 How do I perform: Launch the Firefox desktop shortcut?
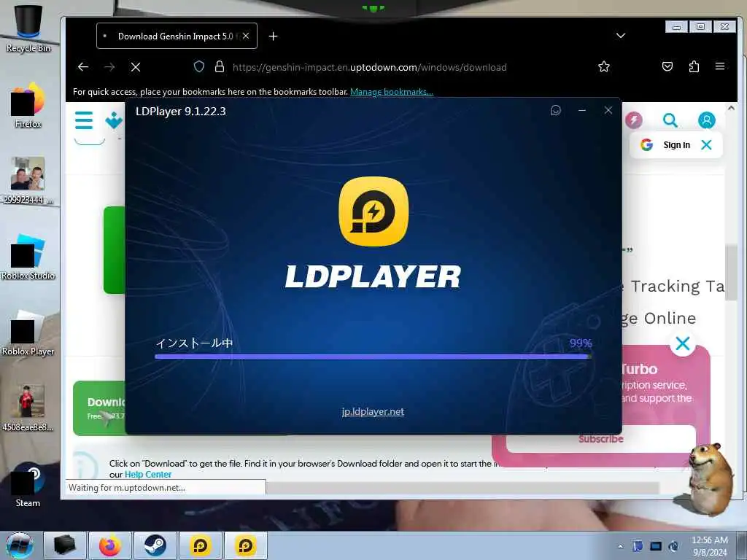(x=28, y=106)
